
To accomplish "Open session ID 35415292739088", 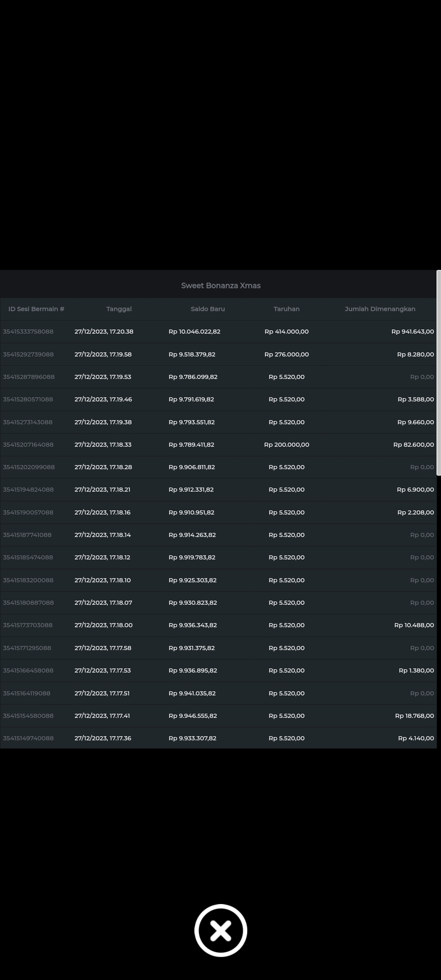I will pos(28,354).
